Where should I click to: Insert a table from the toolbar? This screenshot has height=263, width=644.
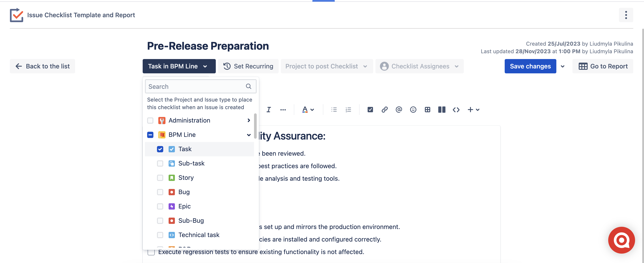[x=427, y=110]
